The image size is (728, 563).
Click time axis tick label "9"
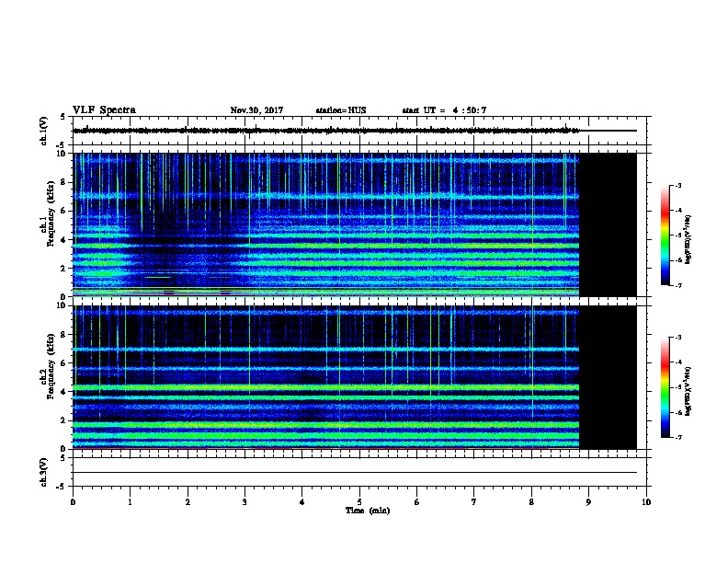tap(588, 502)
